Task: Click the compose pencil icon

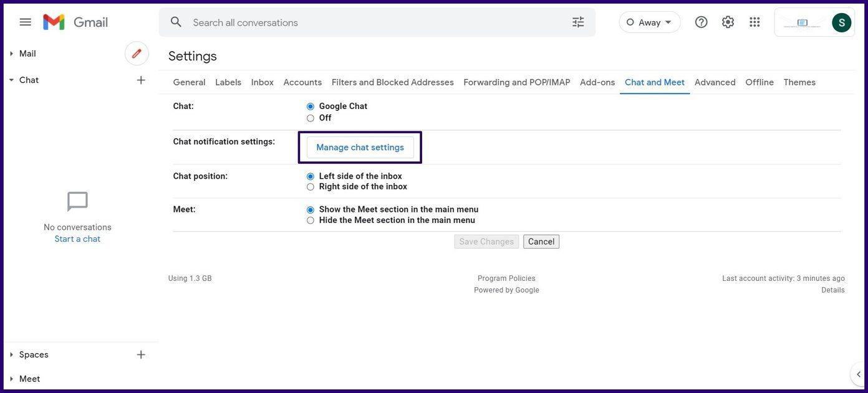Action: 137,54
